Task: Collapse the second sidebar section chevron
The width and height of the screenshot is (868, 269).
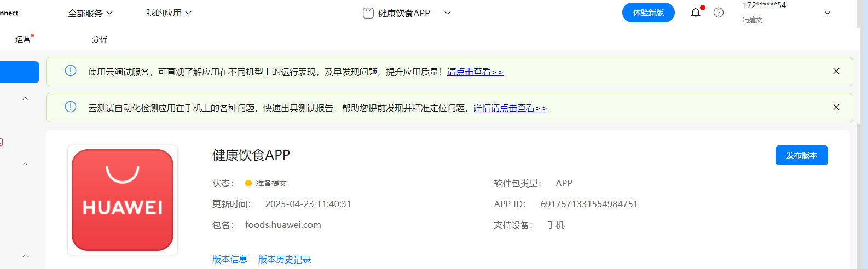Action: click(25, 164)
